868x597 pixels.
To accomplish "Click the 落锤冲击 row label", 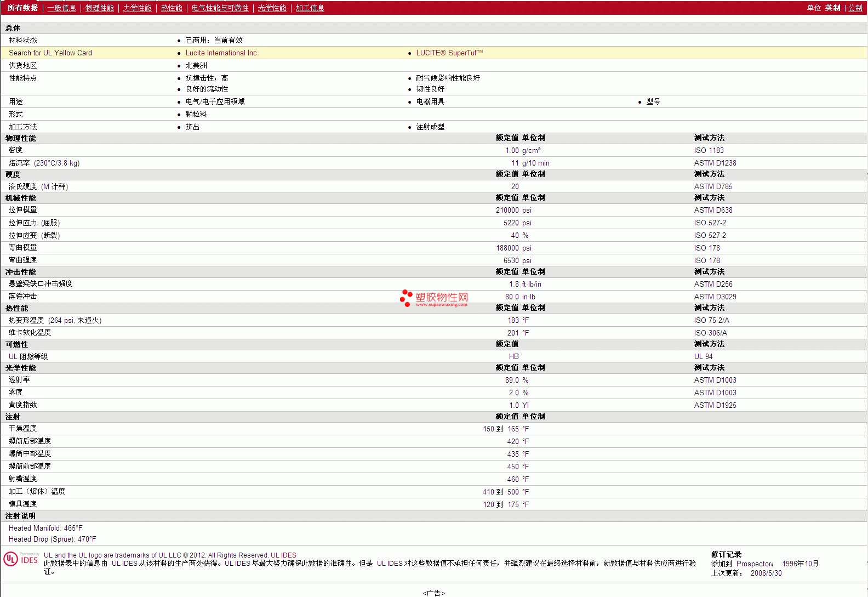I will tap(22, 296).
